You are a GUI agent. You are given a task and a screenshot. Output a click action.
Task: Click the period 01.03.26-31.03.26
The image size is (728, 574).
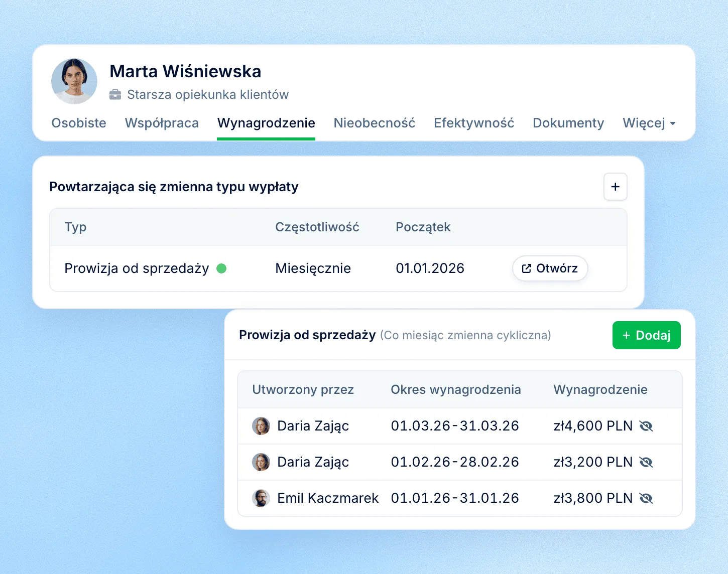click(455, 426)
